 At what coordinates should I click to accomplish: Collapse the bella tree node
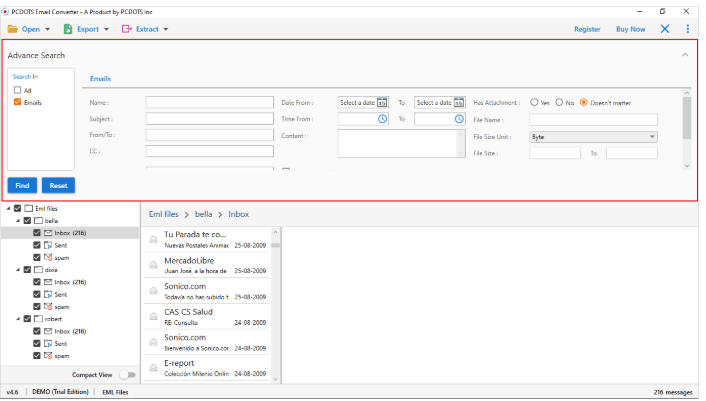(x=18, y=221)
